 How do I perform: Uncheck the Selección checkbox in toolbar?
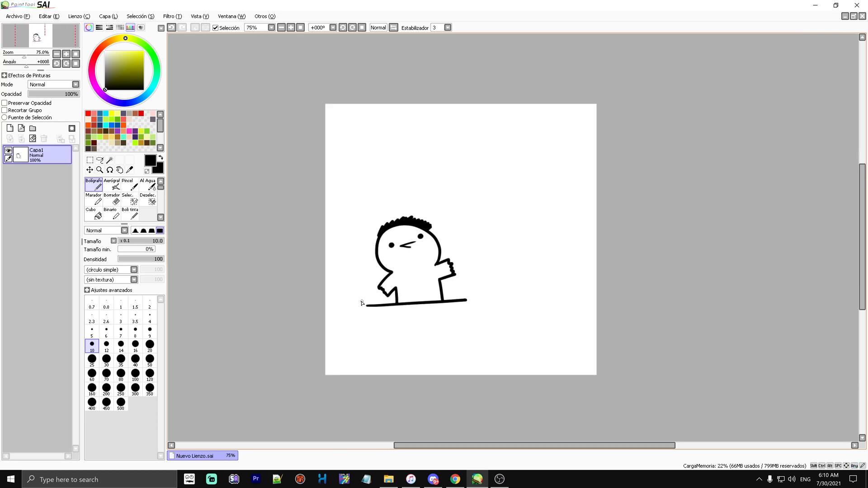(216, 28)
